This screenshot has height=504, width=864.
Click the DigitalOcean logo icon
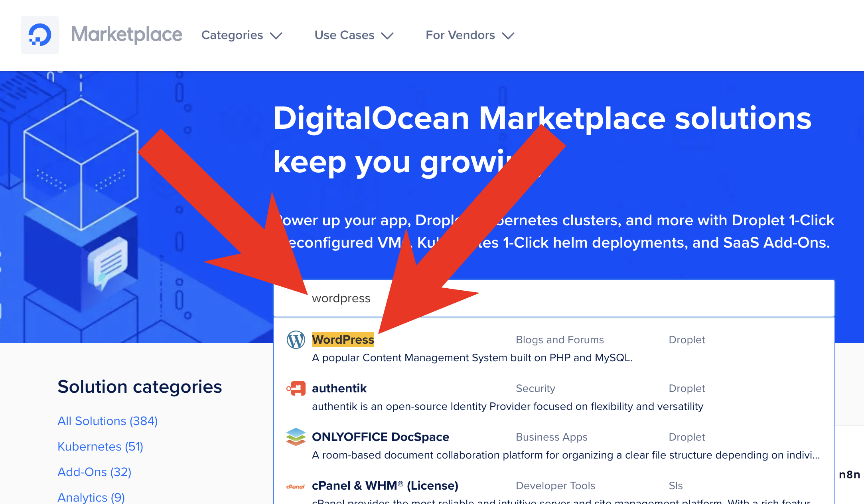coord(40,35)
